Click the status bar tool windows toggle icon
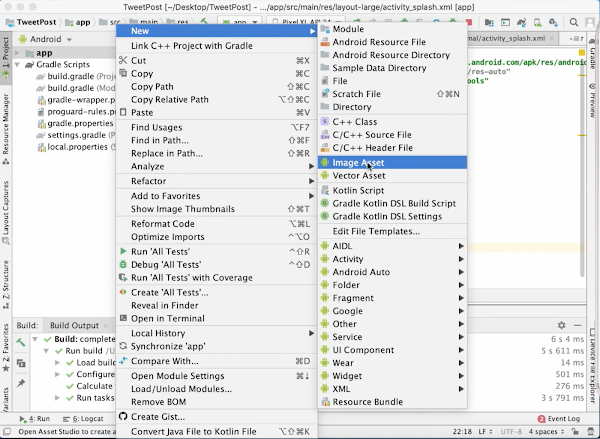 point(7,432)
